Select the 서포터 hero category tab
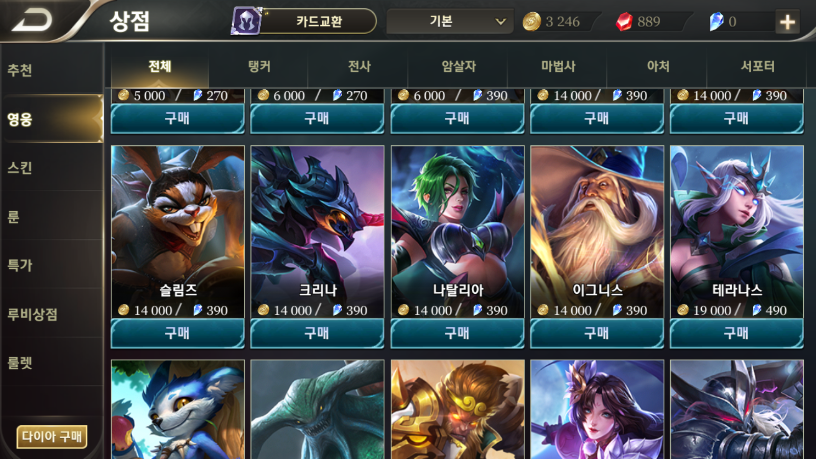Image resolution: width=816 pixels, height=459 pixels. pos(757,66)
